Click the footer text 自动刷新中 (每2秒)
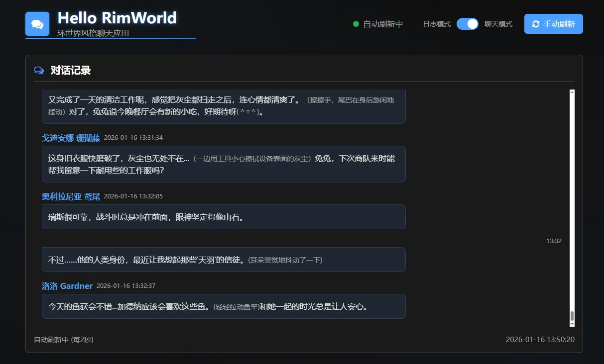This screenshot has width=604, height=364. [x=64, y=340]
